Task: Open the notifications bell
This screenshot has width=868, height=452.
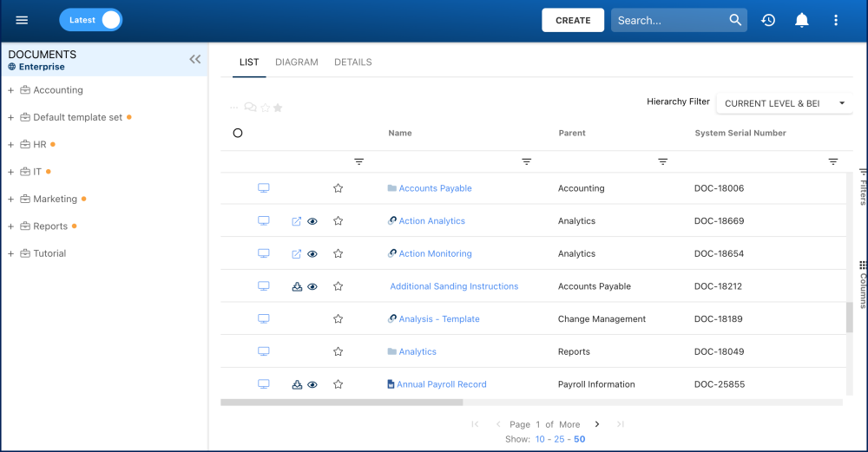Action: (802, 20)
